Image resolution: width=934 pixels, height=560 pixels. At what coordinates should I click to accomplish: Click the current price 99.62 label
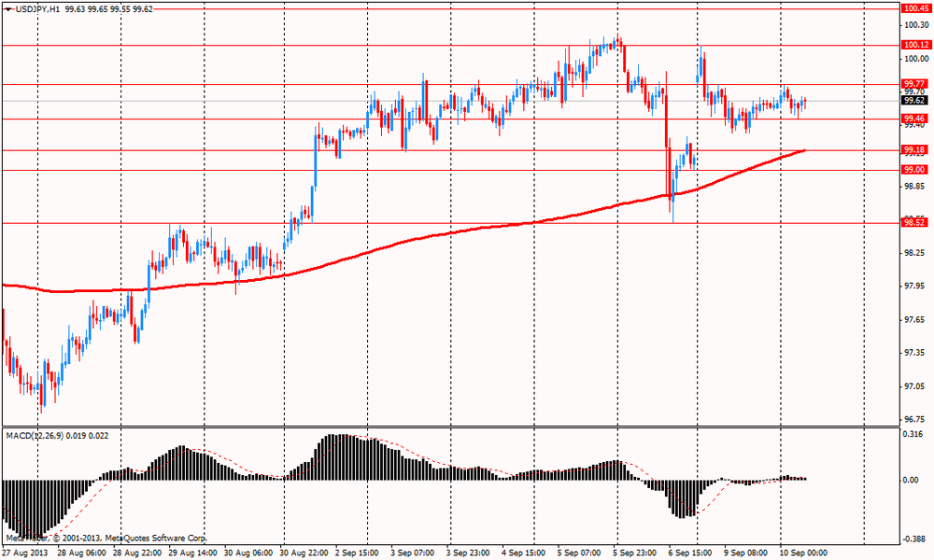tap(914, 100)
